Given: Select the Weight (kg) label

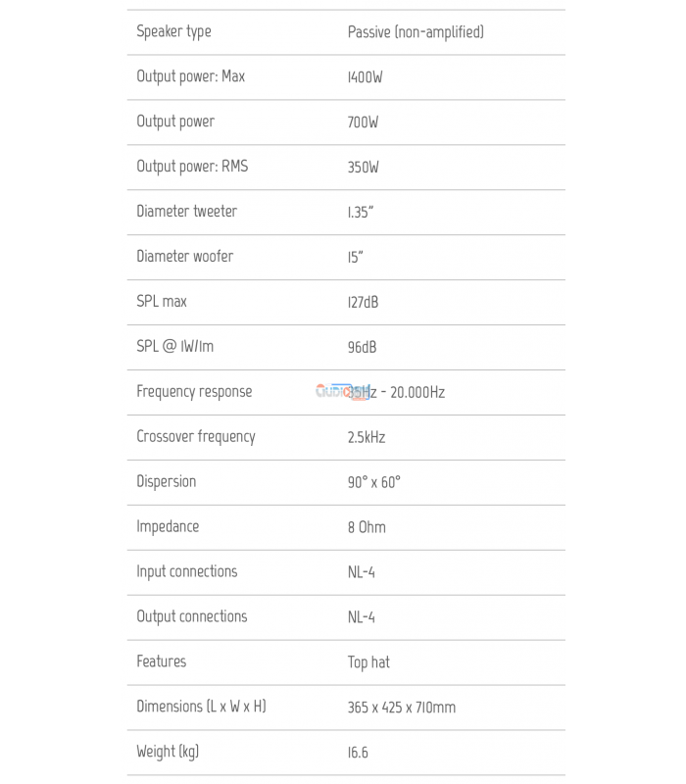Looking at the screenshot, I should [168, 752].
